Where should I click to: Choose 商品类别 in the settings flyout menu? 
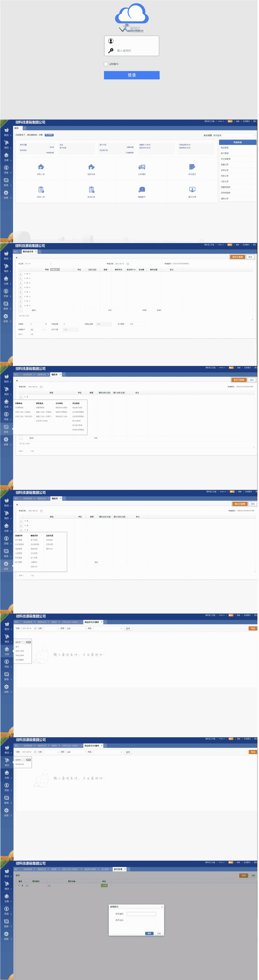pyautogui.click(x=34, y=549)
